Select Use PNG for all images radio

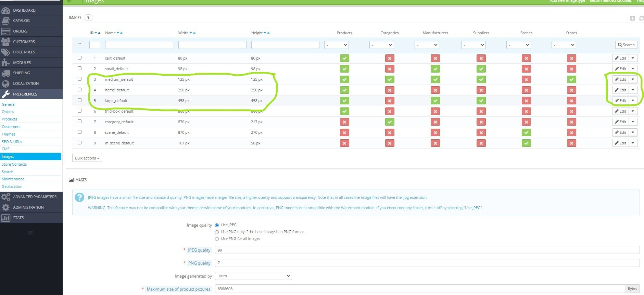point(217,239)
